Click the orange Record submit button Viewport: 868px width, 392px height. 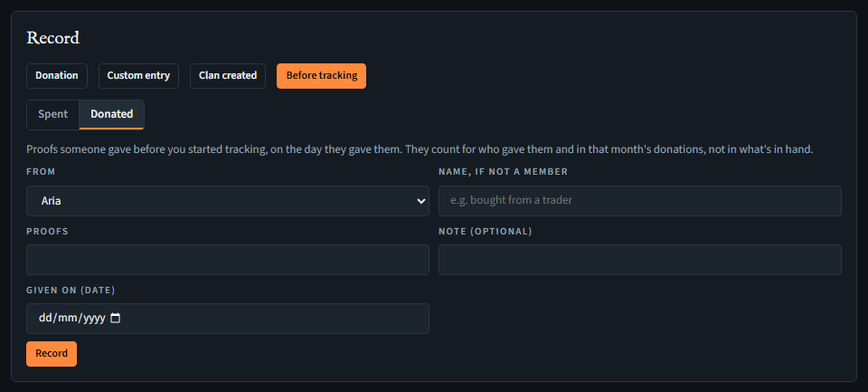[x=52, y=354]
